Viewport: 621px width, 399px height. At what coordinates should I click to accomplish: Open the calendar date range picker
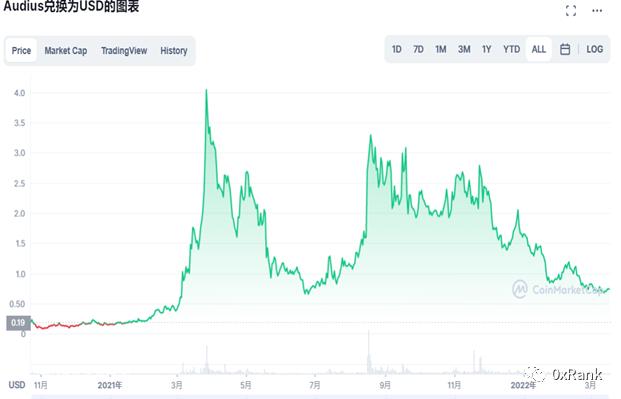coord(565,49)
